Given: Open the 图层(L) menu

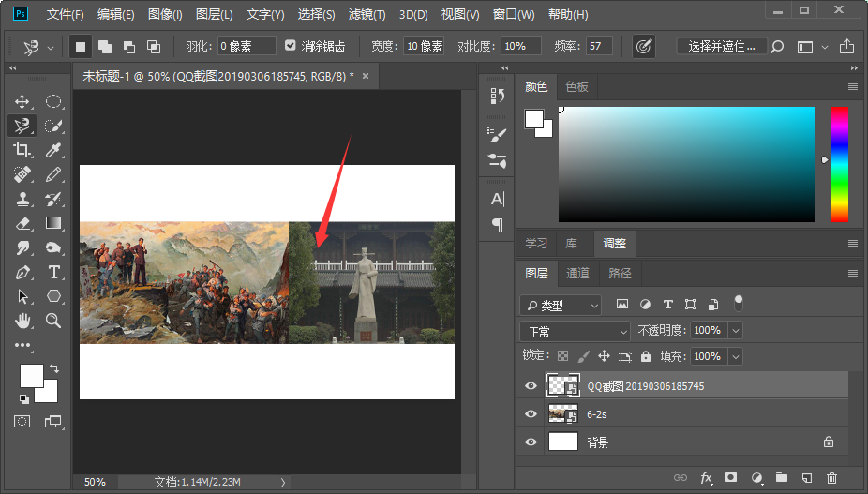Looking at the screenshot, I should pos(215,14).
